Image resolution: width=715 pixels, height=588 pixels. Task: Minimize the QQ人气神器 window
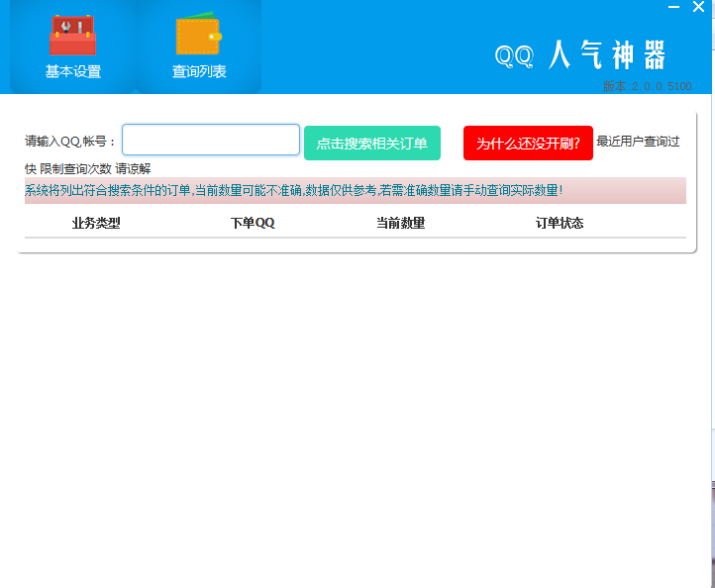click(x=674, y=7)
